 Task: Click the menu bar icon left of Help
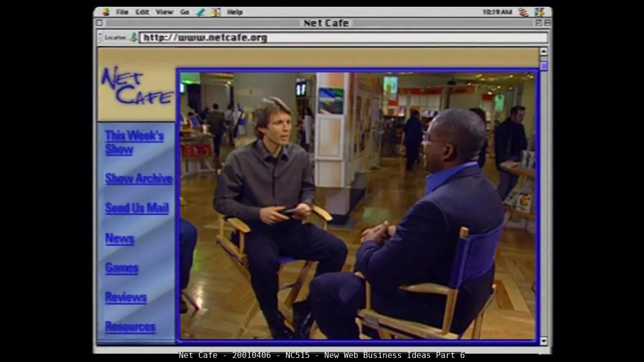(216, 12)
